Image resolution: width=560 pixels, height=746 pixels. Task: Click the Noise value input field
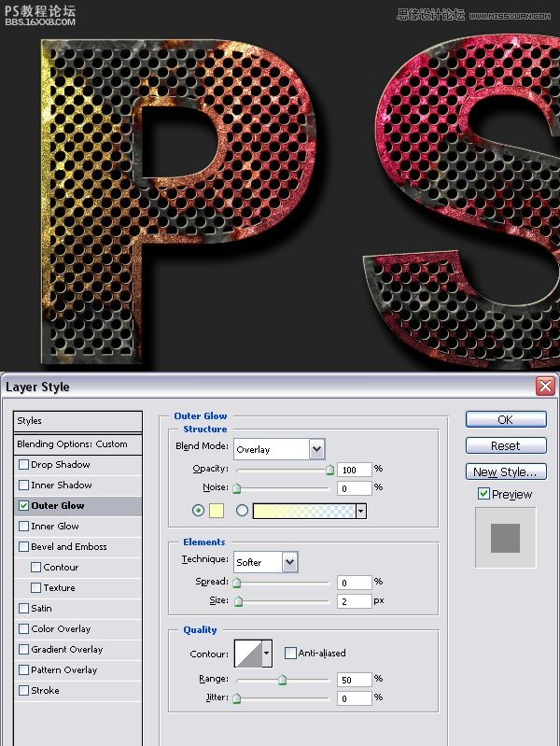pyautogui.click(x=355, y=488)
